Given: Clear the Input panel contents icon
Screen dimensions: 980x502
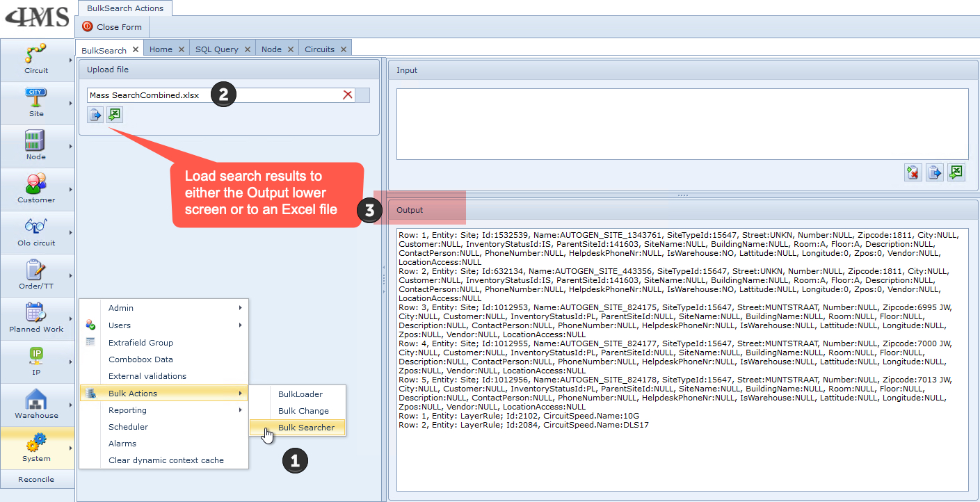Looking at the screenshot, I should tap(913, 172).
